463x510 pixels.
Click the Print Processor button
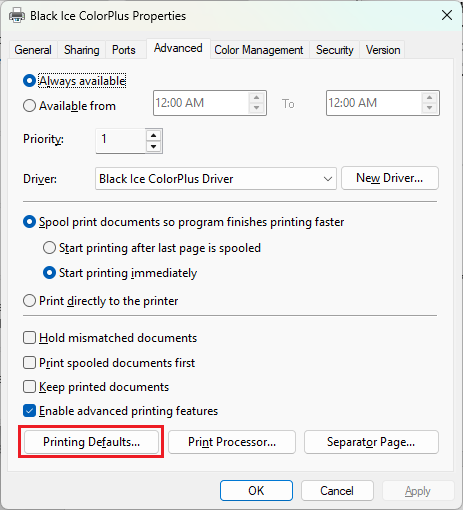pos(232,442)
